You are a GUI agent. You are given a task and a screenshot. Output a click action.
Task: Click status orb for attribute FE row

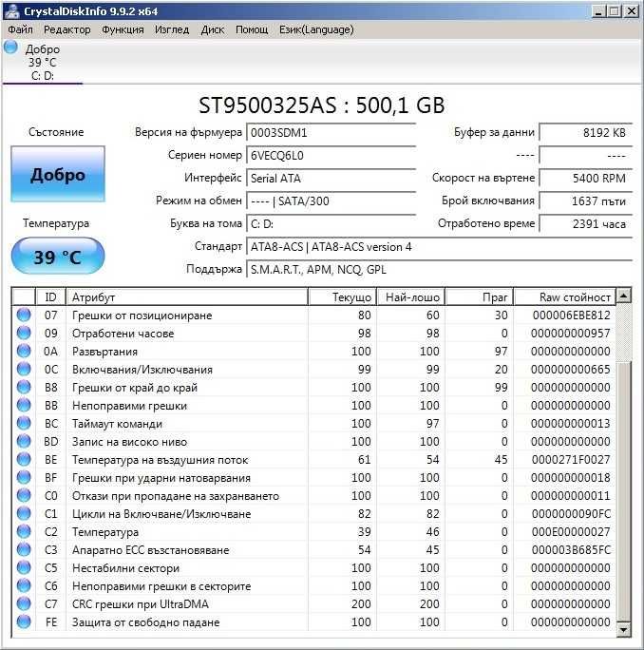pos(24,621)
